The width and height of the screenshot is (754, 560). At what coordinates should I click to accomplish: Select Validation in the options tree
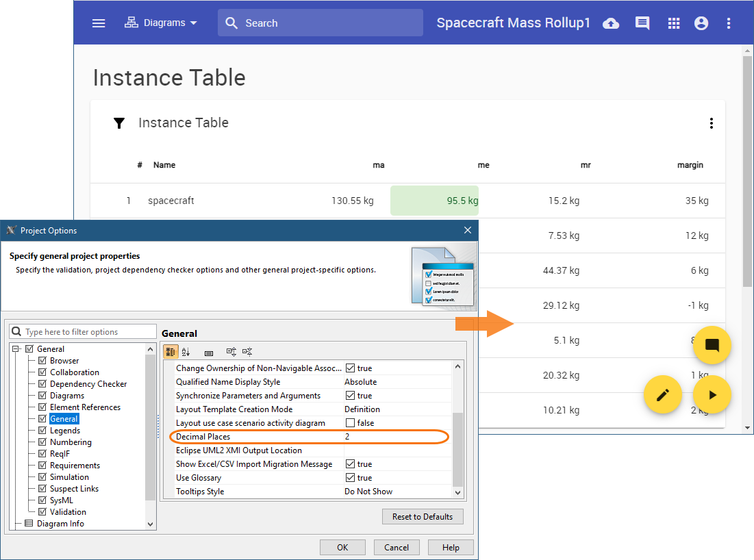68,512
